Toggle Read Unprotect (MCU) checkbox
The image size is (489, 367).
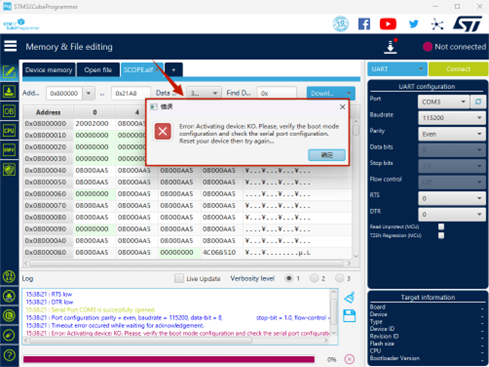[x=441, y=227]
